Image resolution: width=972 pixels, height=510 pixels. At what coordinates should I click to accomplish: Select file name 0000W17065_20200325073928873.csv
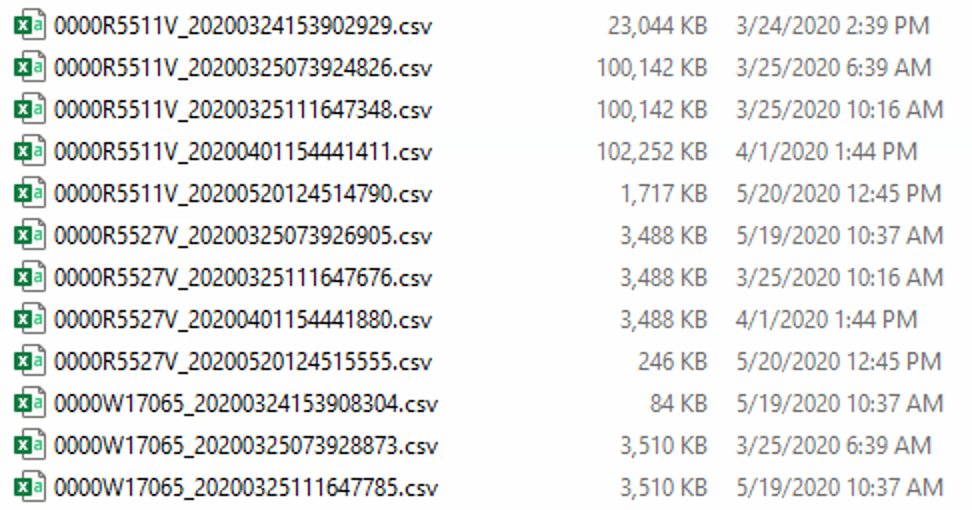(245, 446)
